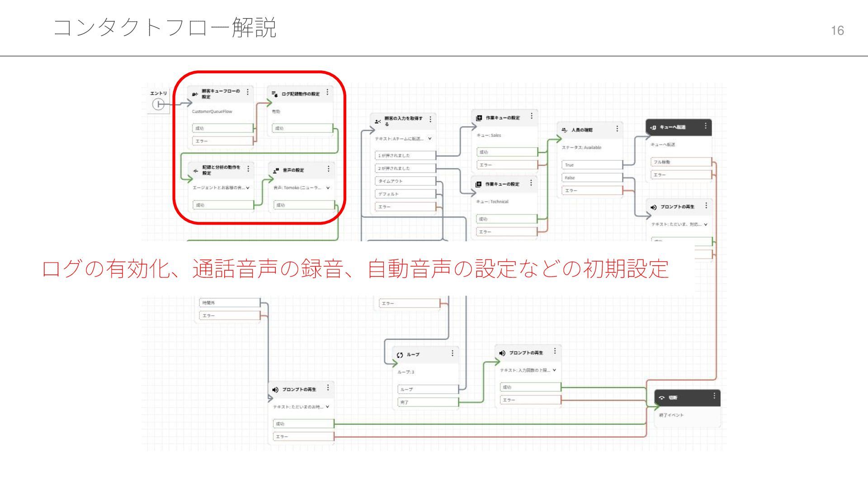Click 完了 output branch in loop block
The width and height of the screenshot is (868, 488).
pos(429,402)
